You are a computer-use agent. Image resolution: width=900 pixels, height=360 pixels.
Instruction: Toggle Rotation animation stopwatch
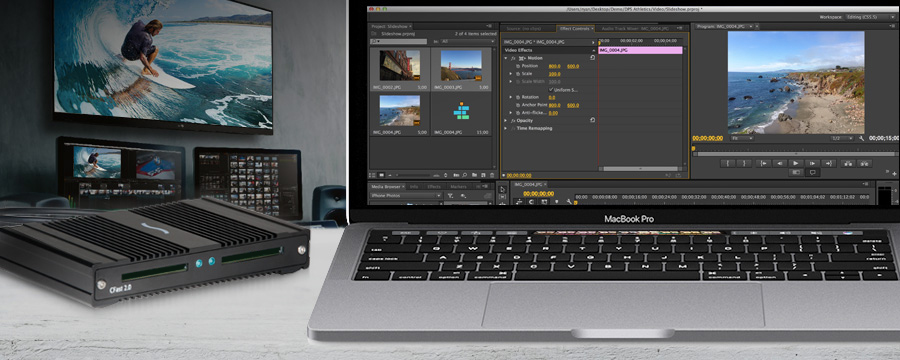point(518,97)
